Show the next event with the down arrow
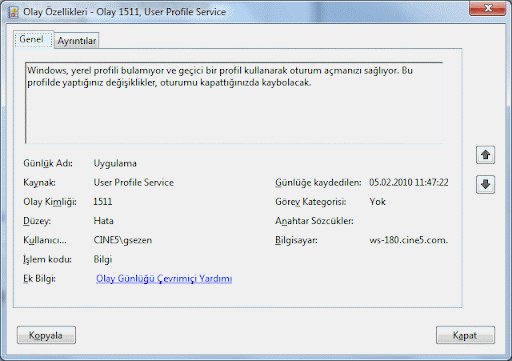 pos(485,184)
